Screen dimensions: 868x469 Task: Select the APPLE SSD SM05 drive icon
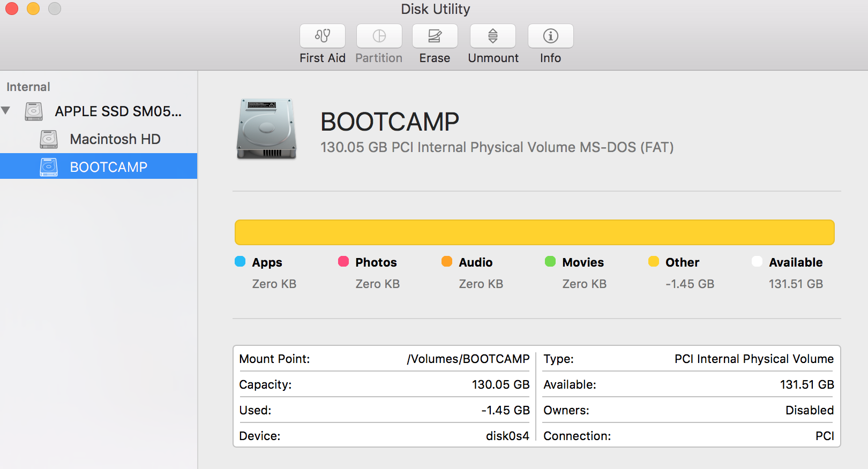click(34, 111)
